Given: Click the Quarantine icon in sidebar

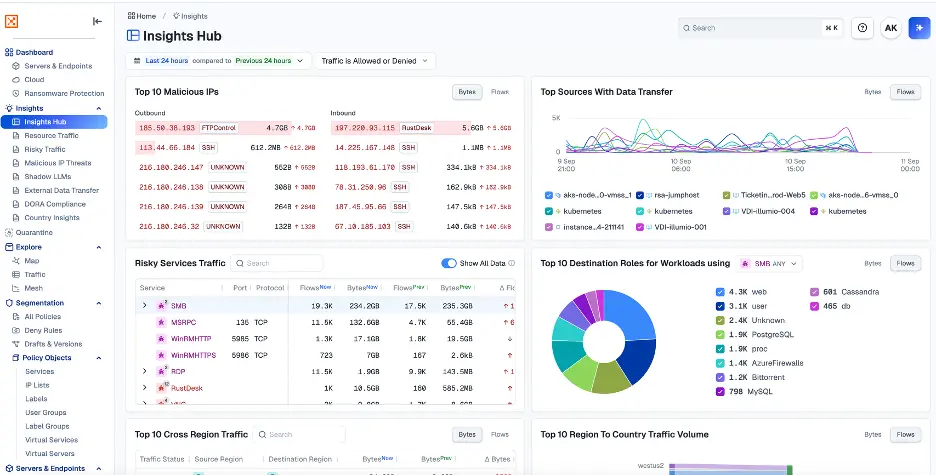Looking at the screenshot, I should click(9, 233).
